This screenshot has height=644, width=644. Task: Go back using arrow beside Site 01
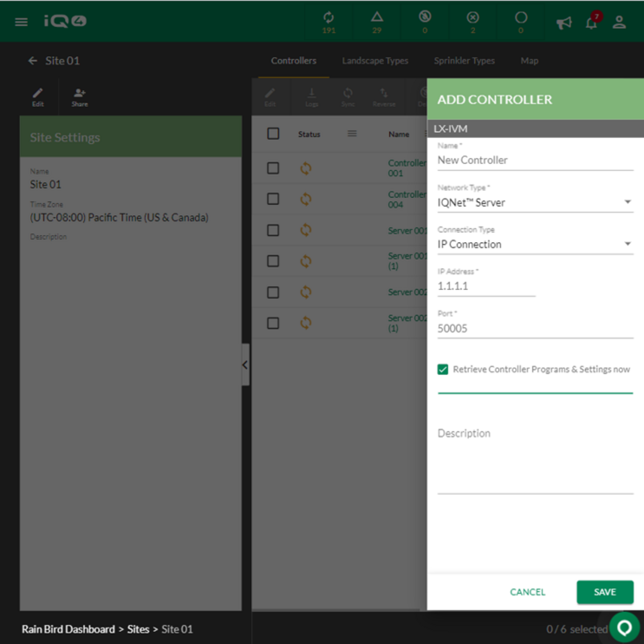(x=32, y=61)
